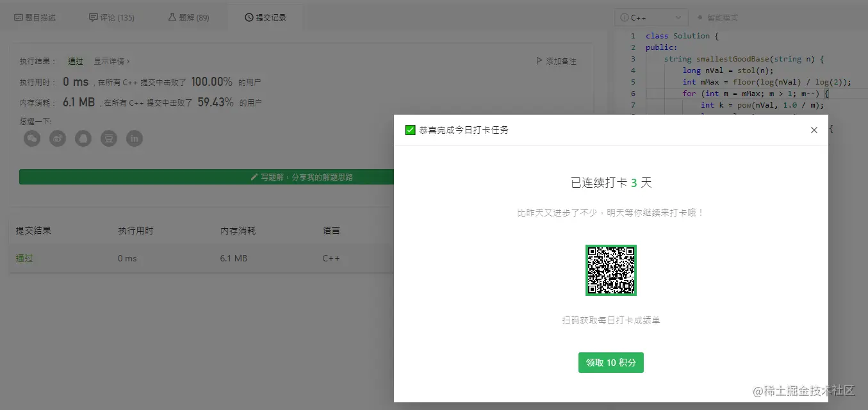
Task: Click code line with smallestGoodBase function
Action: click(x=744, y=59)
